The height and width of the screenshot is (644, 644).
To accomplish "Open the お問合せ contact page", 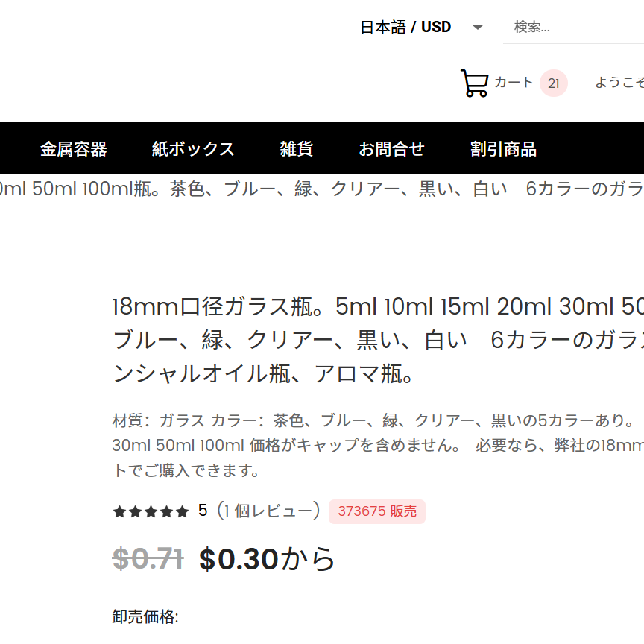I will coord(391,149).
